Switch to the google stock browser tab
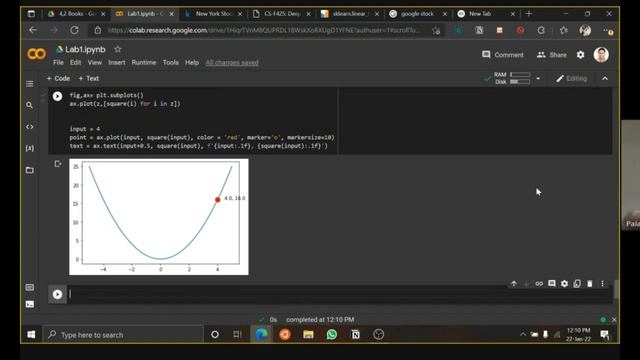 (418, 14)
